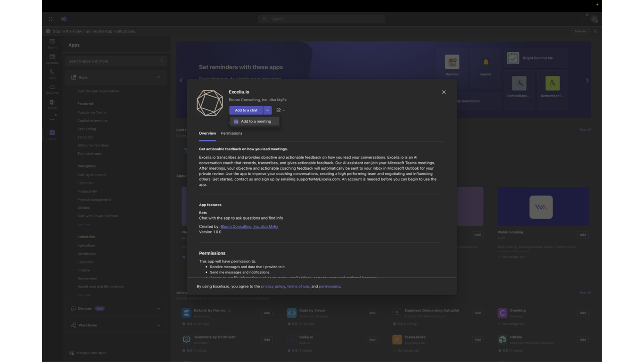Click See more under Categories
The height and width of the screenshot is (362, 644).
(84, 224)
